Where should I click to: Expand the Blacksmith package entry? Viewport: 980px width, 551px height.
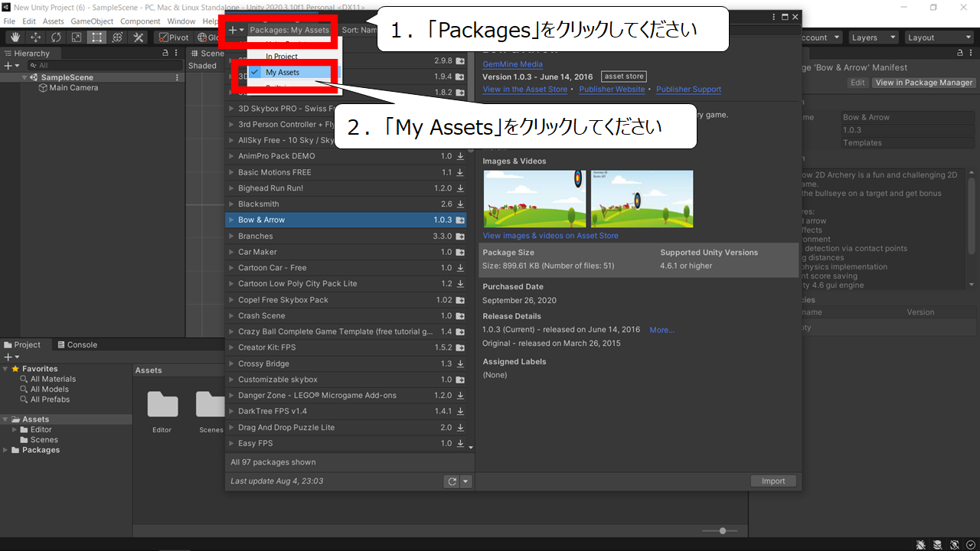pos(231,204)
